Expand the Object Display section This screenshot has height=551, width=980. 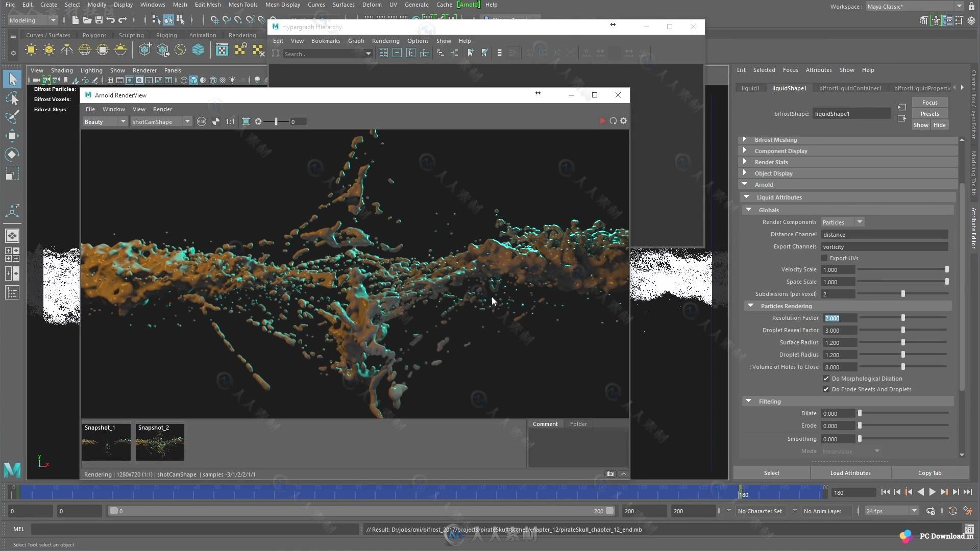[848, 173]
